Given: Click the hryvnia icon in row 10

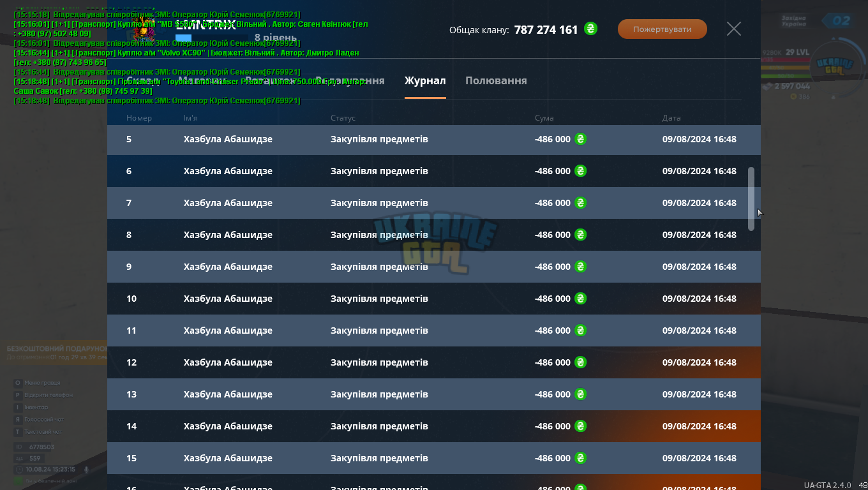Looking at the screenshot, I should 580,299.
